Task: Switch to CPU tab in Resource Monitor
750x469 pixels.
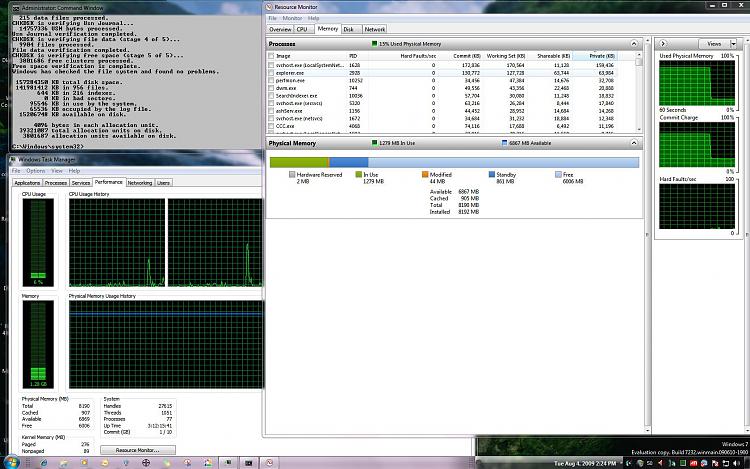Action: pos(302,30)
